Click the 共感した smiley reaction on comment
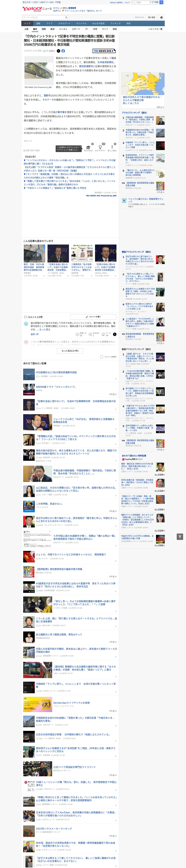The height and width of the screenshot is (868, 186). tap(77, 334)
